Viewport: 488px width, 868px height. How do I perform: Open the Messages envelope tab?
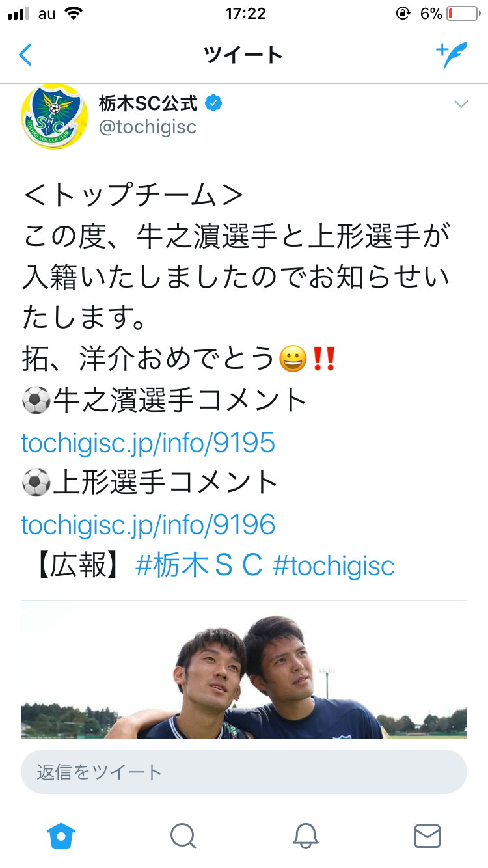coord(427,835)
